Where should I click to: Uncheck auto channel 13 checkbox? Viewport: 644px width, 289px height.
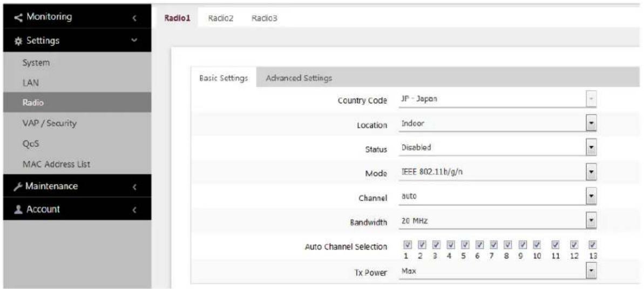tap(592, 245)
